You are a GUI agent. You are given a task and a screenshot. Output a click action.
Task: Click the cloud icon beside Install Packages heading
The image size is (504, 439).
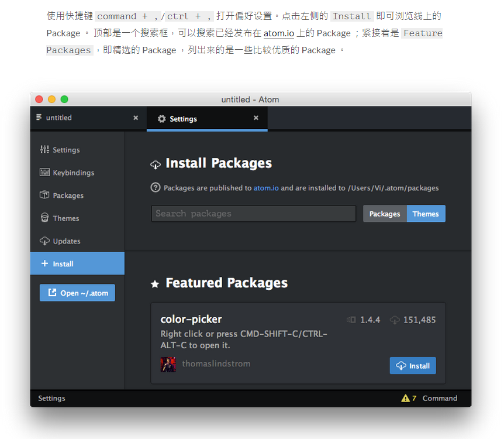[156, 164]
